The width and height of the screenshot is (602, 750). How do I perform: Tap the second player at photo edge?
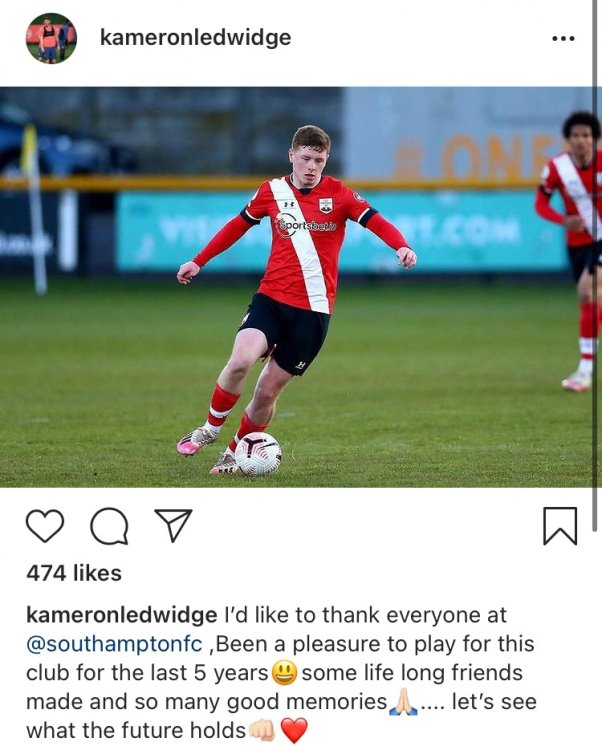571,251
